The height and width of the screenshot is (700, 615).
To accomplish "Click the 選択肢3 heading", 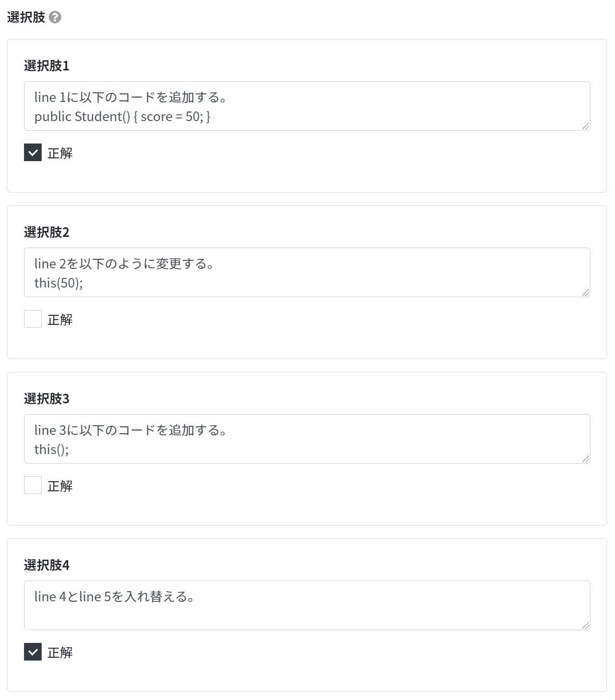I will click(46, 399).
